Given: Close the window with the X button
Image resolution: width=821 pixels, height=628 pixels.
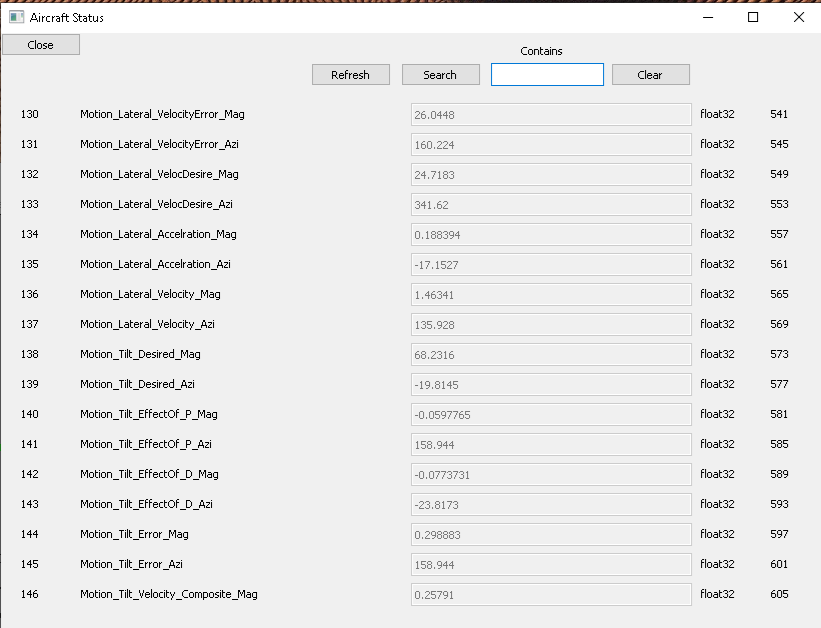Looking at the screenshot, I should 798,17.
